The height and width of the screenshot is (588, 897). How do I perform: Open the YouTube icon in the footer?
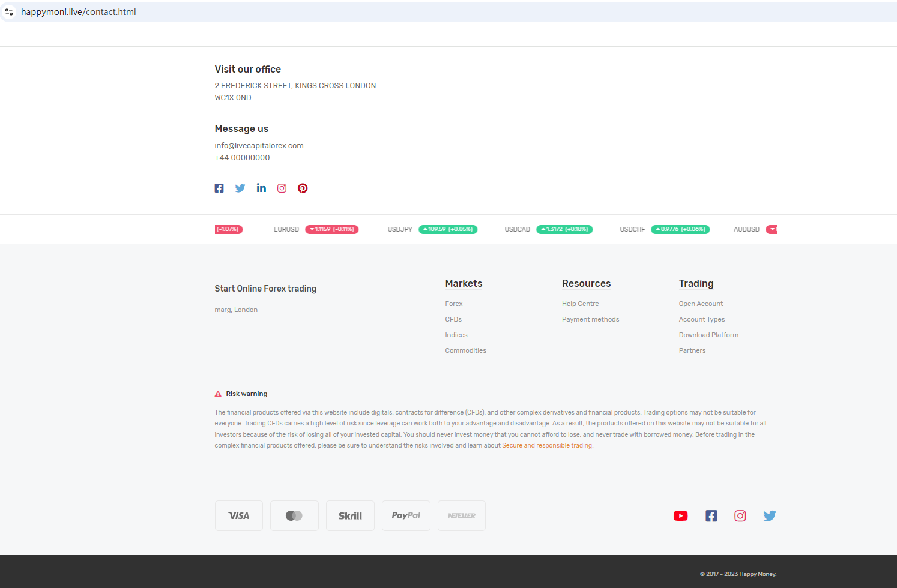pos(680,516)
